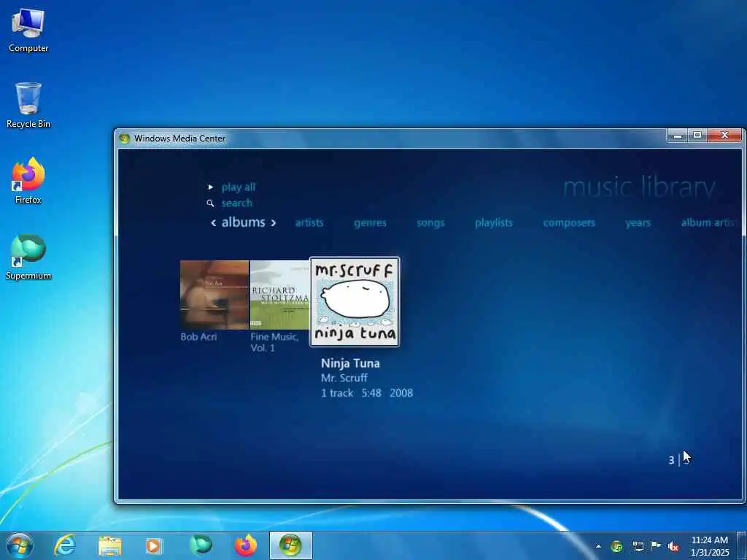The height and width of the screenshot is (560, 747).
Task: Open the Computer desktop icon
Action: coord(28,29)
